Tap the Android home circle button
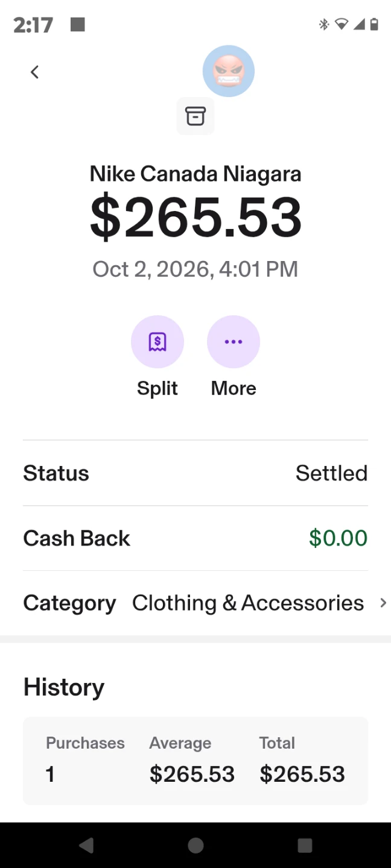The width and height of the screenshot is (391, 868). [x=195, y=845]
